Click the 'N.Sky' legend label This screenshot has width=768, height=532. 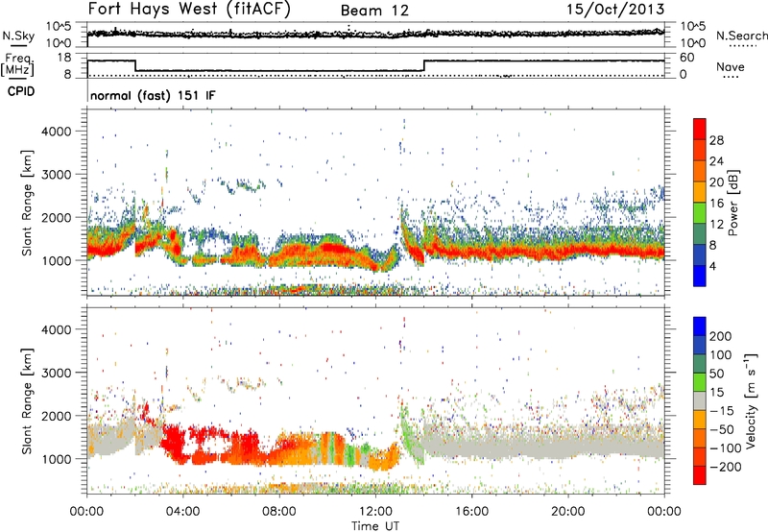(x=18, y=36)
